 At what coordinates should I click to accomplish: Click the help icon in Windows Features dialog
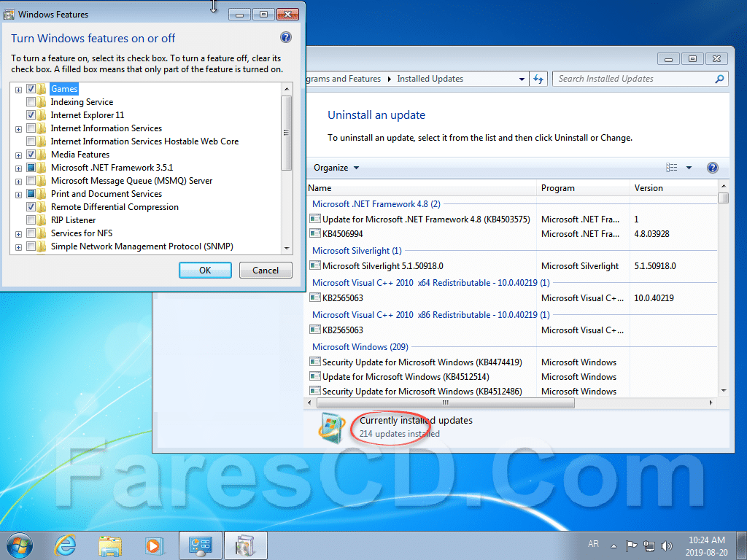point(286,37)
